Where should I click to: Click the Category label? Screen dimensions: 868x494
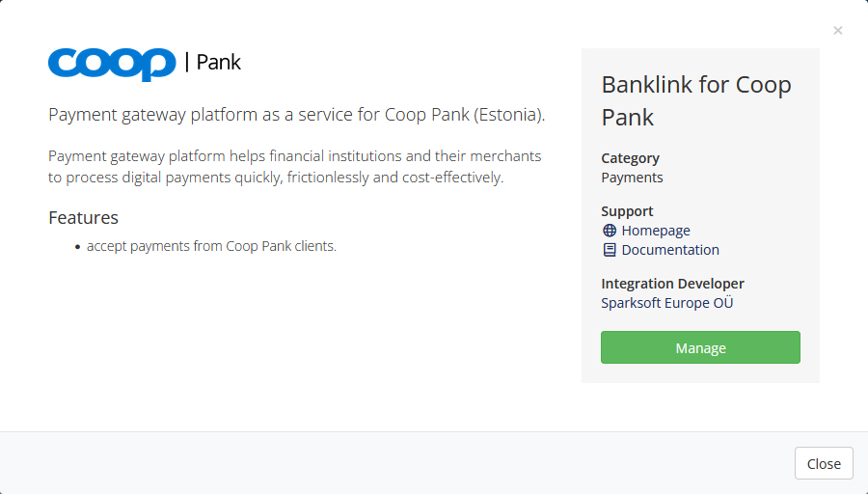pos(630,158)
